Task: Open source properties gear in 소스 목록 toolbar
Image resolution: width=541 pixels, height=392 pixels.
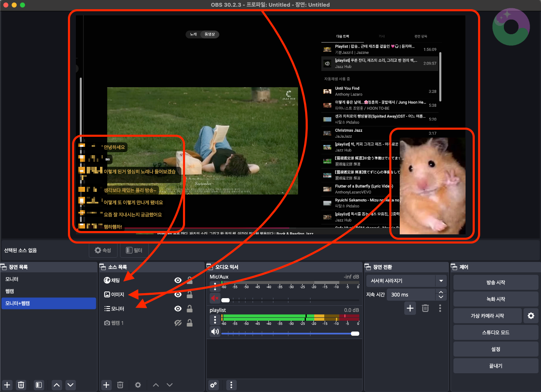Action: coord(138,385)
